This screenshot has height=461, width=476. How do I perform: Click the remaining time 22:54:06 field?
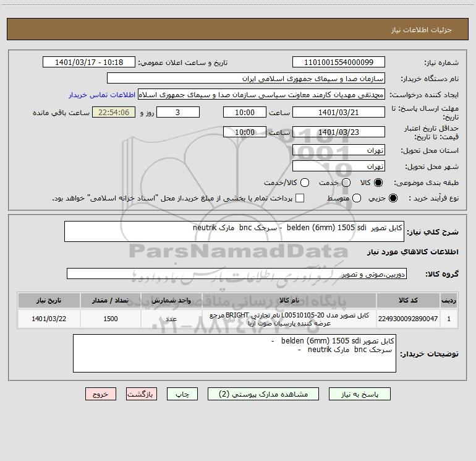click(114, 112)
